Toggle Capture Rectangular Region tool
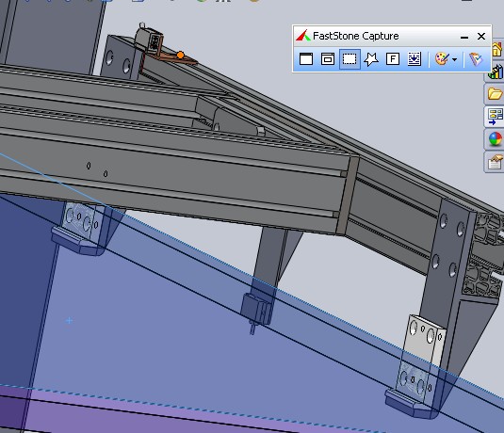 pyautogui.click(x=350, y=59)
